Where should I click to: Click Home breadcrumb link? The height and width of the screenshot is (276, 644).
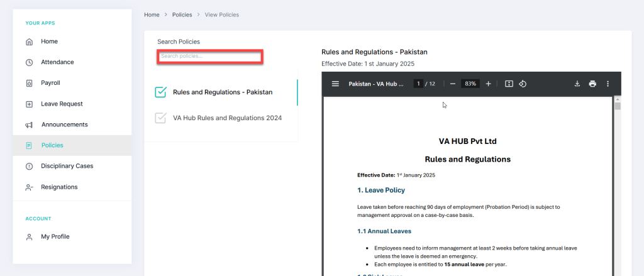coord(152,15)
